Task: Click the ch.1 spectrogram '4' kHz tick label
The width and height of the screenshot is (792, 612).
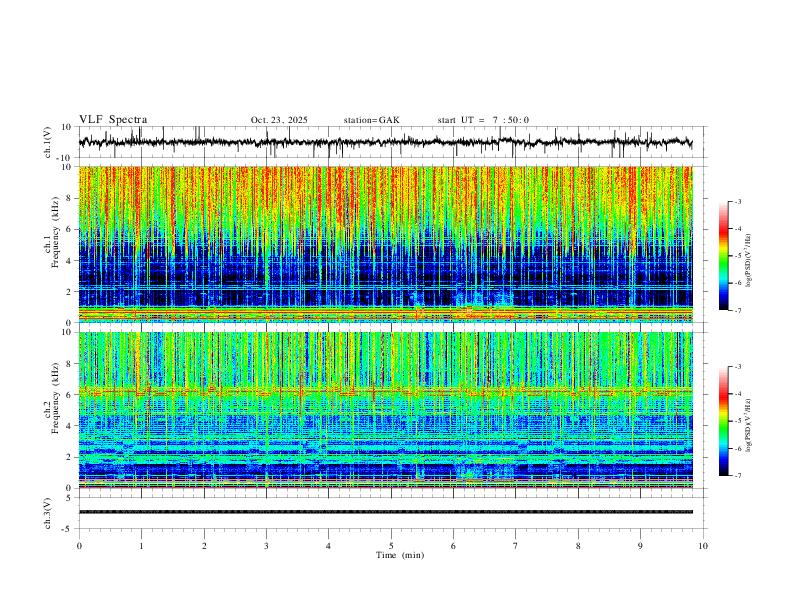Action: [70, 261]
